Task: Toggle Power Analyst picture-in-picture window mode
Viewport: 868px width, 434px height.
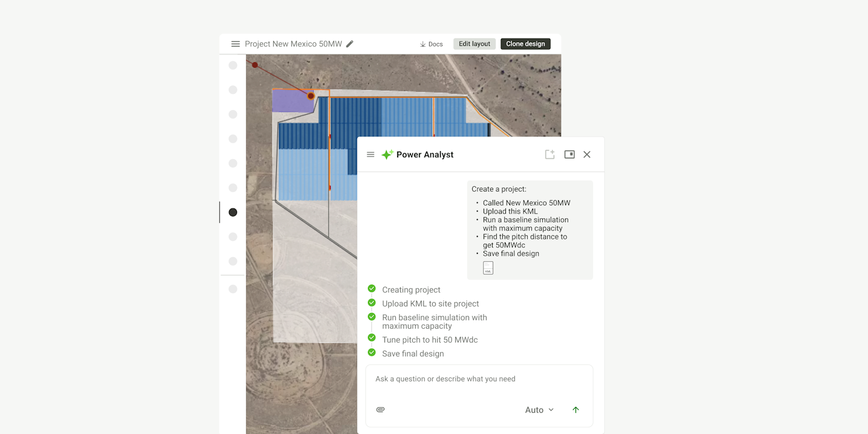Action: coord(569,155)
